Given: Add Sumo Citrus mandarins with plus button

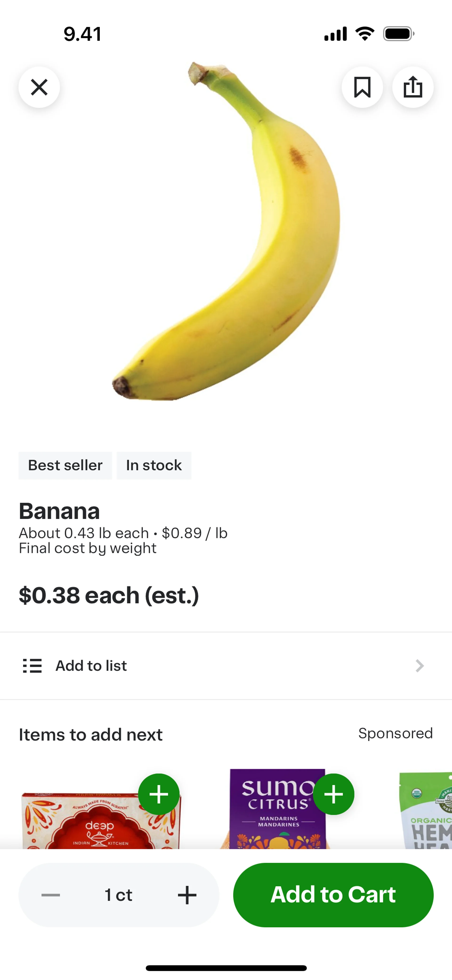Looking at the screenshot, I should [334, 794].
